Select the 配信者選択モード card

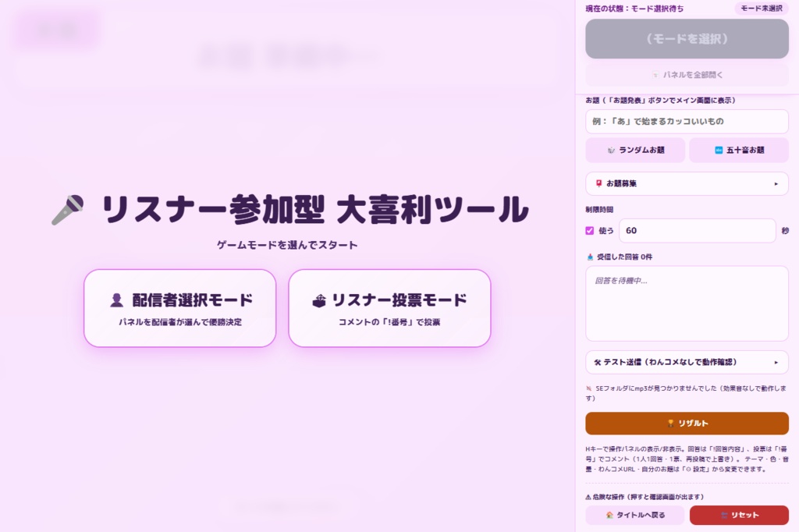(180, 308)
